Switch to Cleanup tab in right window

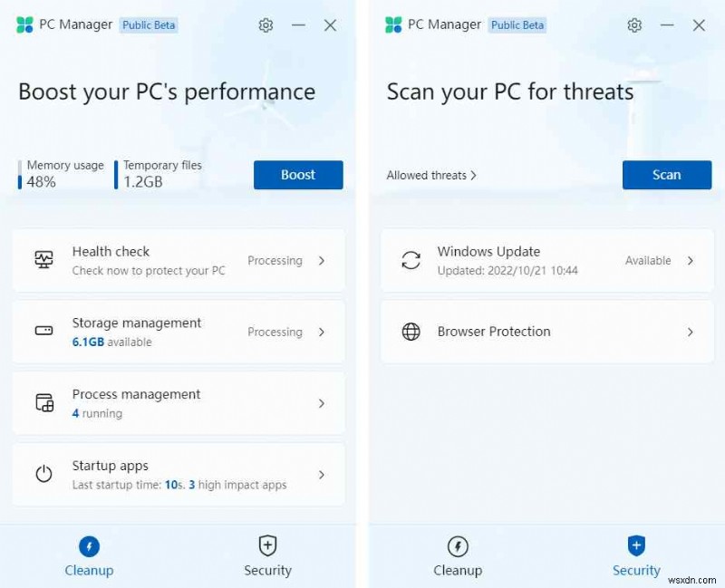pos(458,555)
